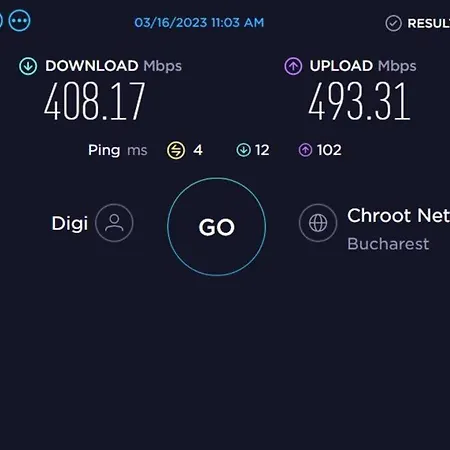The height and width of the screenshot is (450, 450).
Task: Click the upload latency ping icon
Action: pyautogui.click(x=305, y=150)
